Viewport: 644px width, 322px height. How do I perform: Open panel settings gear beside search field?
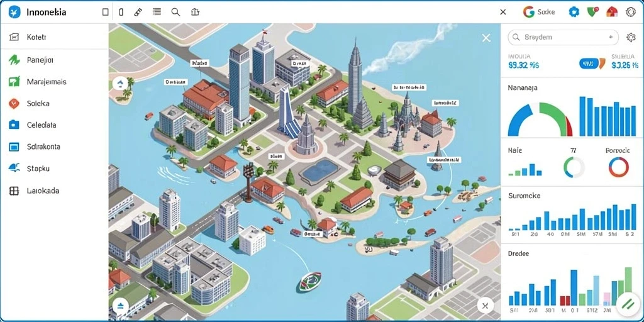tap(631, 37)
